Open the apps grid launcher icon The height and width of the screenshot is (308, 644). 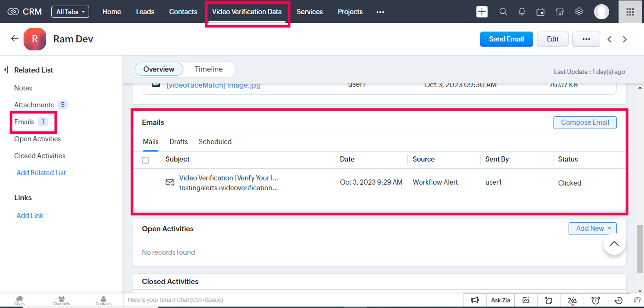630,12
